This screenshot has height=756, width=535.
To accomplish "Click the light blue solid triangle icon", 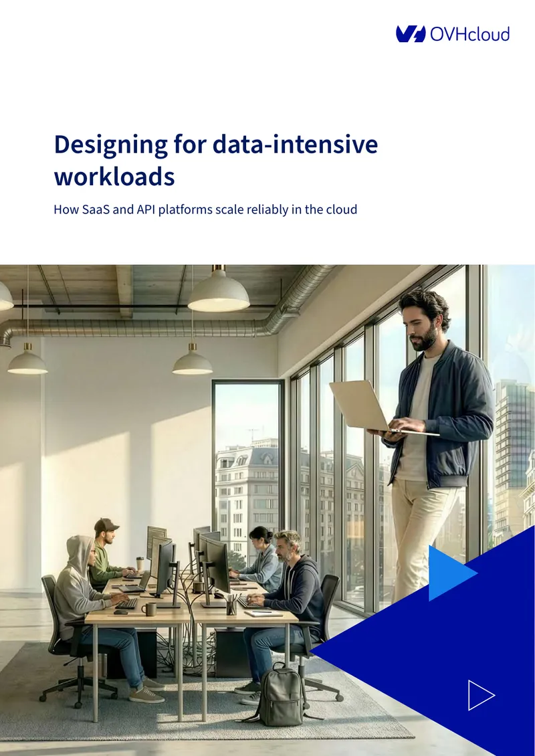I will coord(452,573).
